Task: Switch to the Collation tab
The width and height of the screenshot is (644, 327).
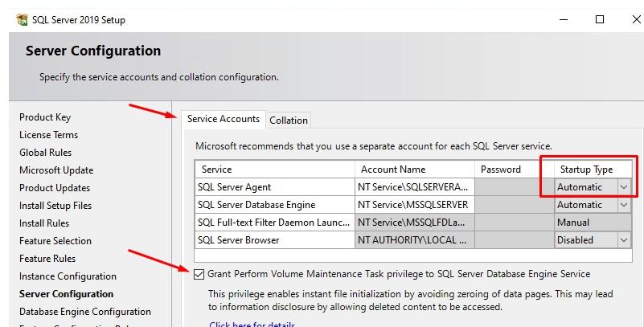Action: tap(289, 121)
